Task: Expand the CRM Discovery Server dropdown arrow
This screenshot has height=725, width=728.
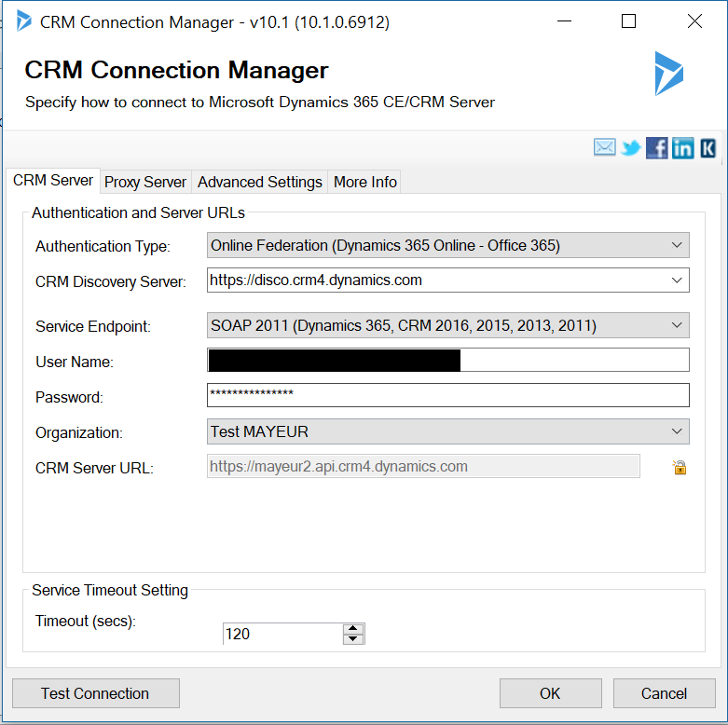Action: click(677, 280)
